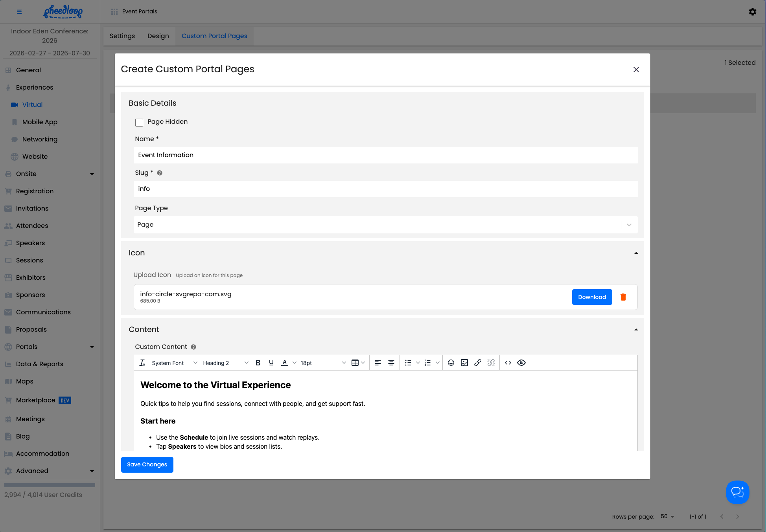Click the insert image icon

(464, 363)
